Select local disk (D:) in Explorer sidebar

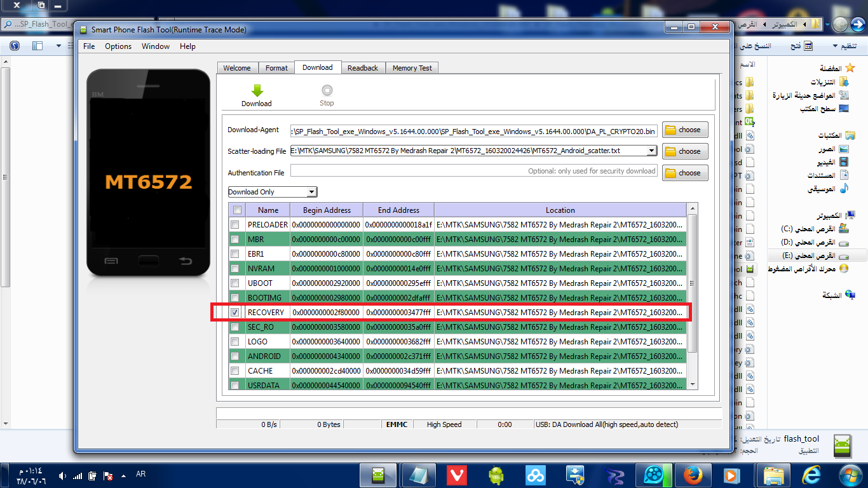[x=815, y=242]
